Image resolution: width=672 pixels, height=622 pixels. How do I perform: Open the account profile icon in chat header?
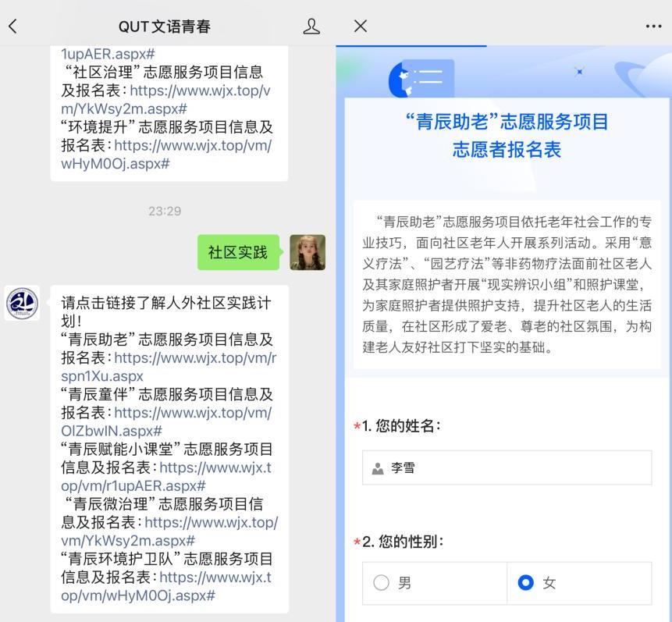(x=311, y=27)
